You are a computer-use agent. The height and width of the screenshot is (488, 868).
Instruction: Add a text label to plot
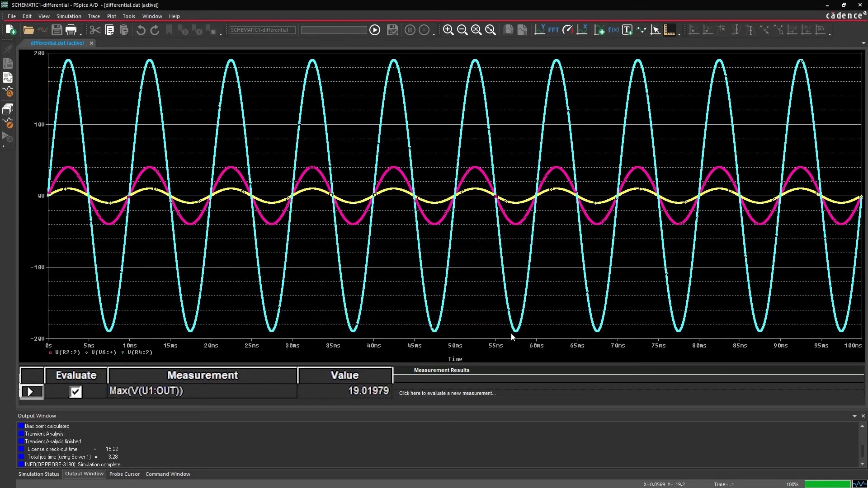(627, 30)
